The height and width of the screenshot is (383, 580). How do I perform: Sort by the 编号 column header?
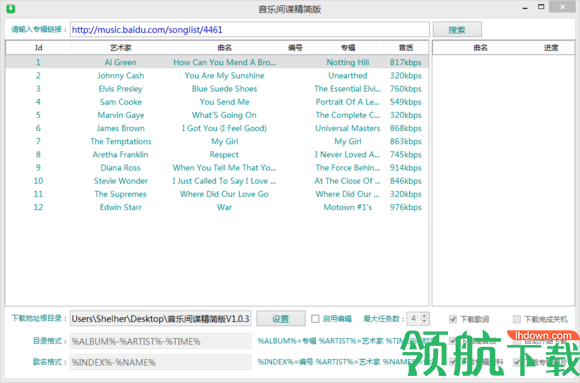tap(295, 48)
